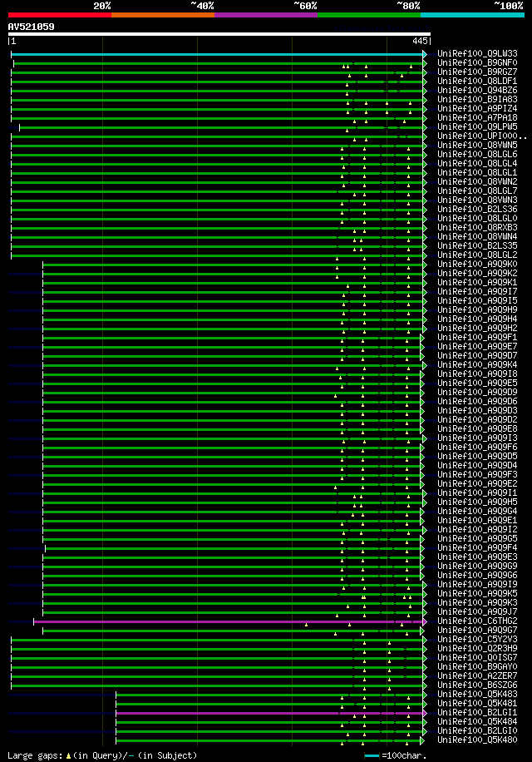Open hit UniRef100_Q8LDF1
This screenshot has width=532, height=762.
click(x=477, y=82)
